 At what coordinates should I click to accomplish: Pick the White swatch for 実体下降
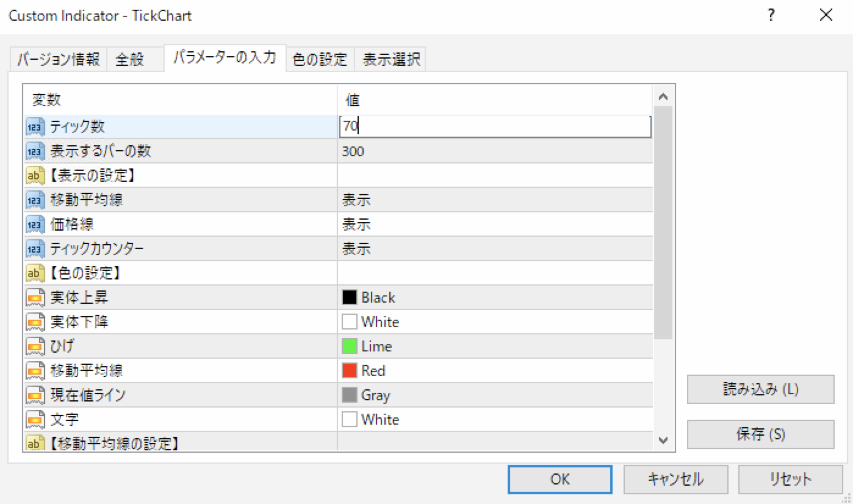click(x=350, y=322)
